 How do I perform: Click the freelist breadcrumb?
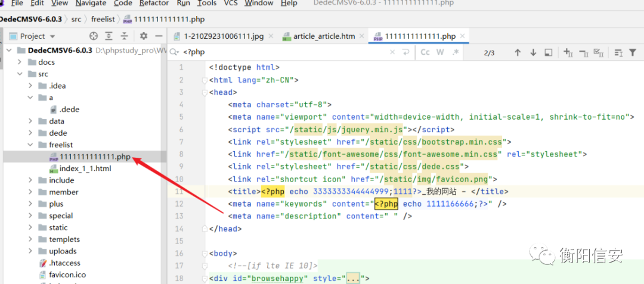[x=103, y=19]
